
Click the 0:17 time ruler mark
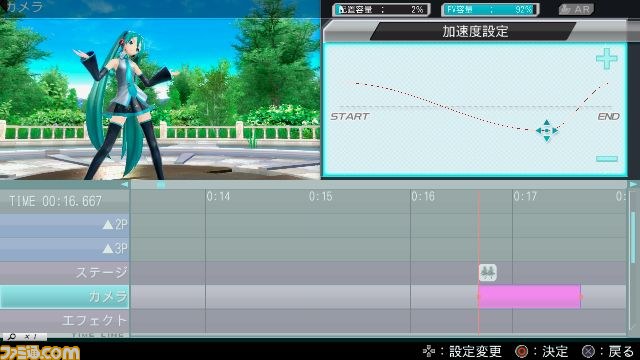525,197
